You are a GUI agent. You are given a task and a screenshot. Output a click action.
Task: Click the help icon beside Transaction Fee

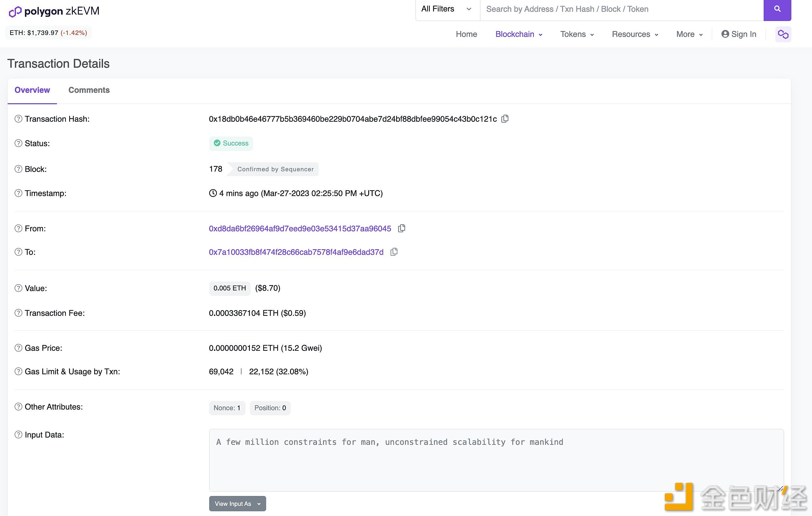pyautogui.click(x=18, y=313)
